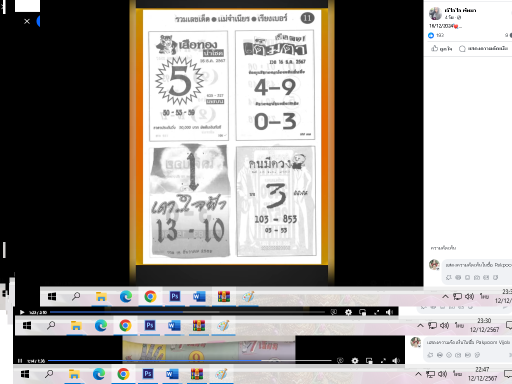The image size is (512, 384).
Task: Open settings gear on the paused video player
Action: click(x=348, y=312)
